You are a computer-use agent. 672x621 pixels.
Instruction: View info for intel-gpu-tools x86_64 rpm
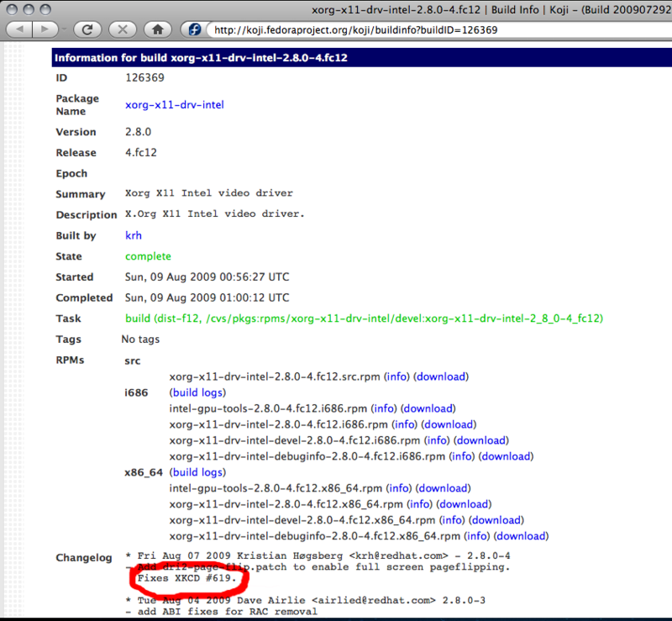click(399, 488)
